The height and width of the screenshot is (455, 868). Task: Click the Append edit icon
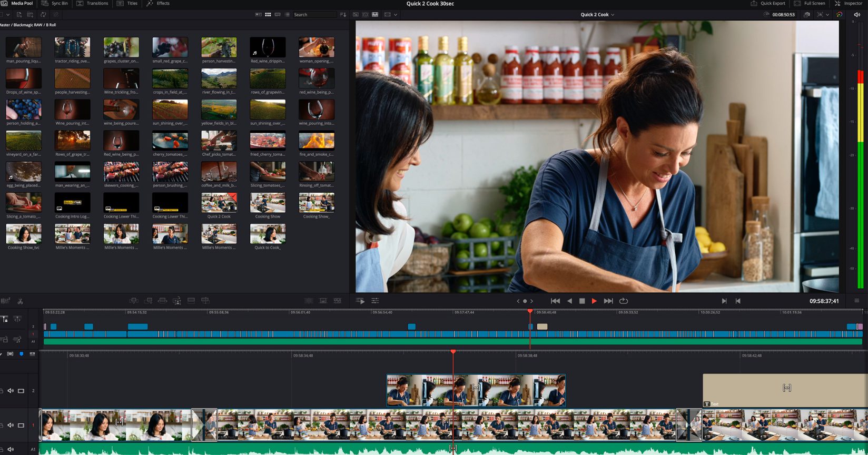[x=149, y=301]
